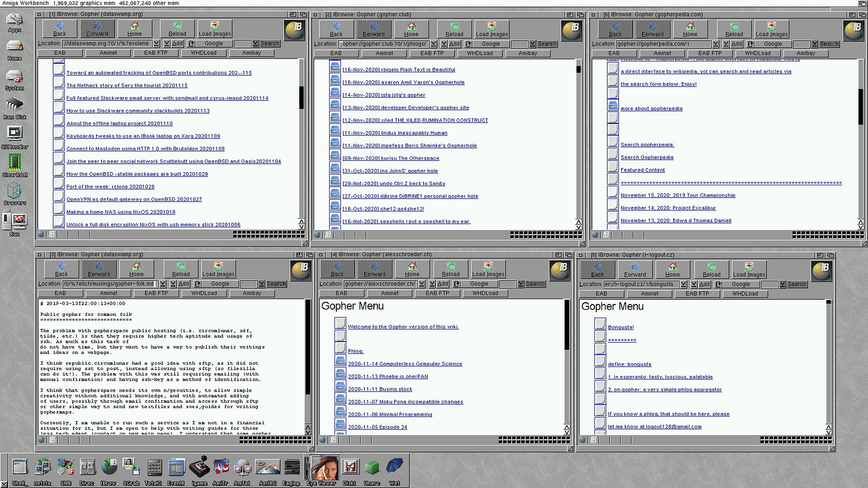Click Load Images in gopherpedia.com window
The width and height of the screenshot is (868, 488).
(771, 29)
